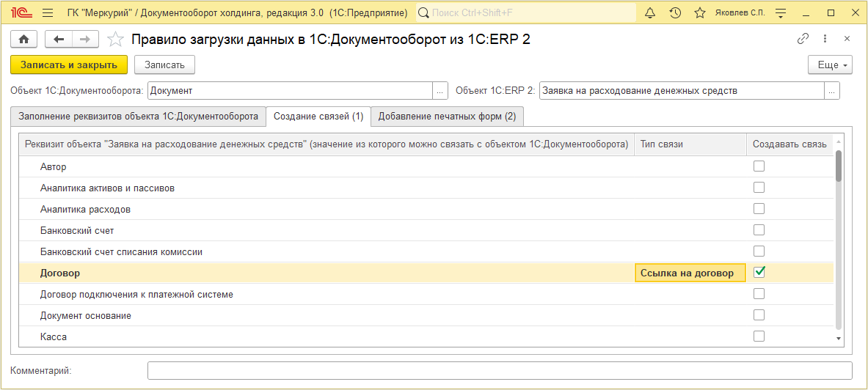
Task: Click the Записать button
Action: click(164, 65)
